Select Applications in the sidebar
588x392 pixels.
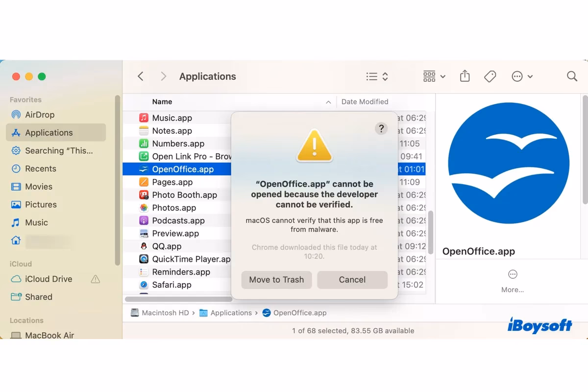(x=56, y=133)
